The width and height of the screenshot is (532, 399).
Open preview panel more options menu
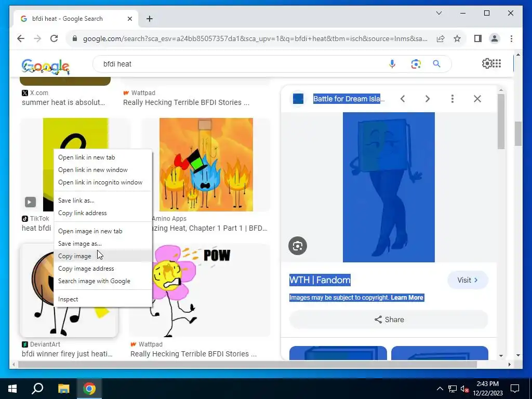point(453,99)
